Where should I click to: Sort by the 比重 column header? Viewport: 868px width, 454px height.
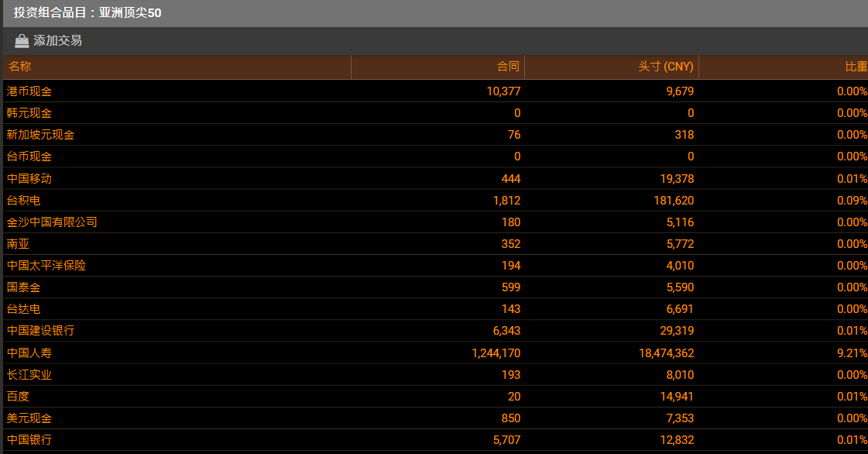[856, 67]
